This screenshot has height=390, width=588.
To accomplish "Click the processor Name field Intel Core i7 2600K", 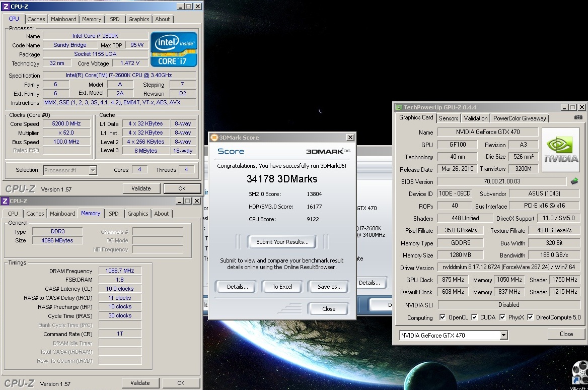I will (95, 36).
